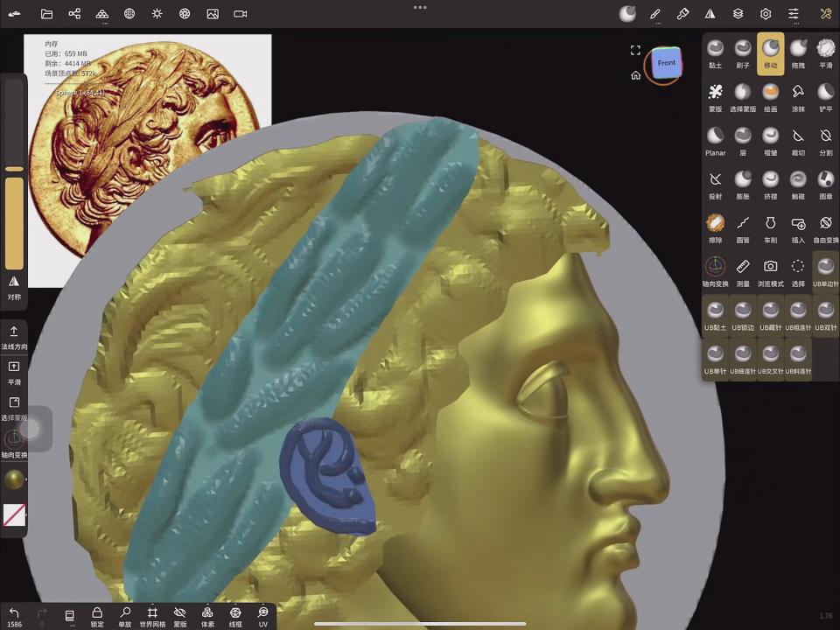The image size is (840, 630).
Task: Select the 浏览模式 (View) camera tool
Action: pos(770,272)
